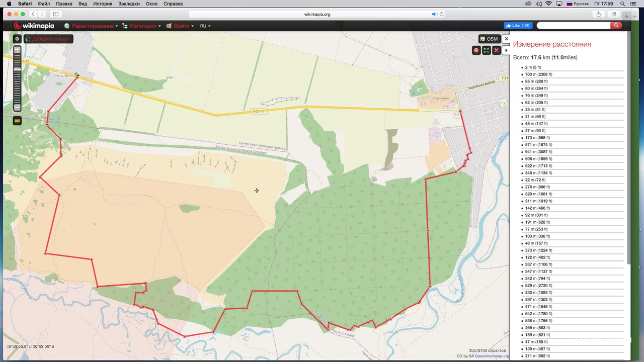
Task: Open map settings gear button
Action: pos(17,39)
